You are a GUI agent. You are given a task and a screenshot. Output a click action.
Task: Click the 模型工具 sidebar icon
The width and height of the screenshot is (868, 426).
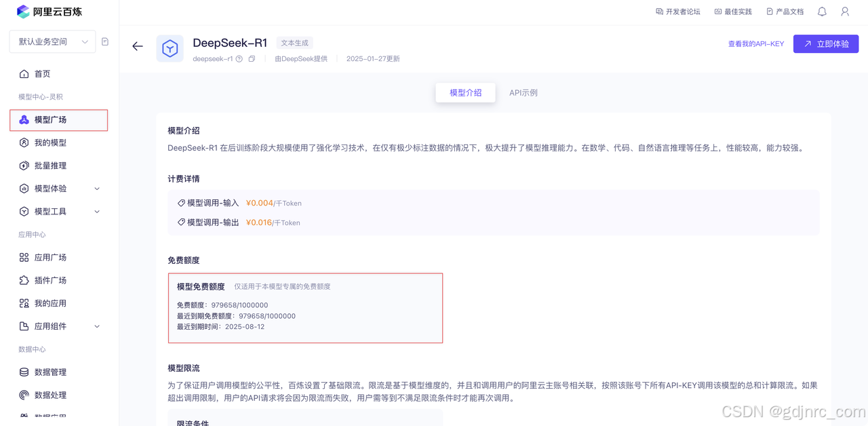point(24,212)
